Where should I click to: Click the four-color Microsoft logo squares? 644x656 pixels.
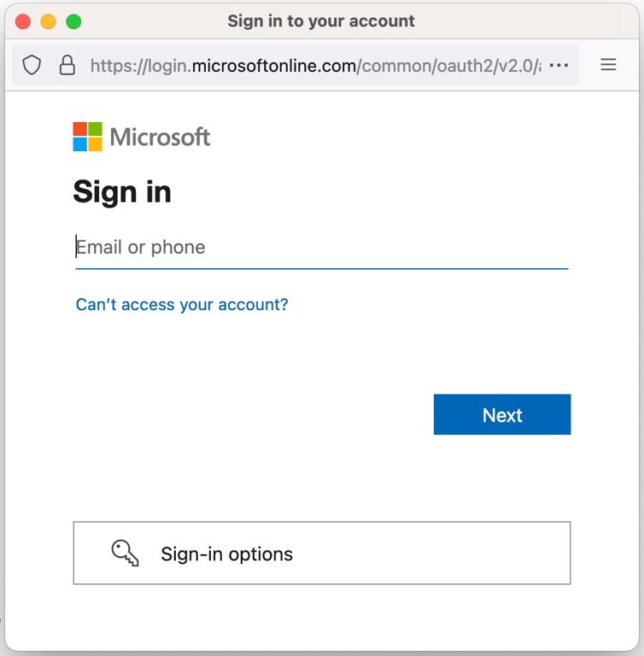tap(88, 137)
